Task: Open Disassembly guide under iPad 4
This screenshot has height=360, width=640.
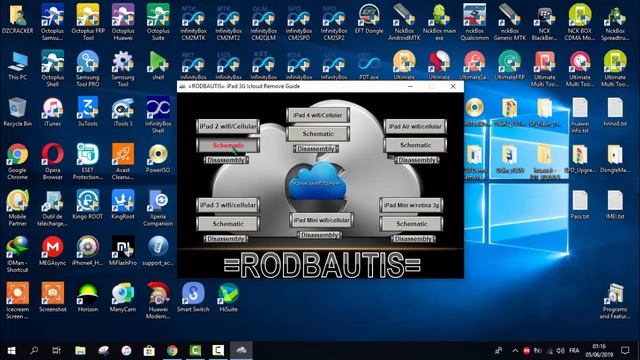Action: pyautogui.click(x=316, y=149)
